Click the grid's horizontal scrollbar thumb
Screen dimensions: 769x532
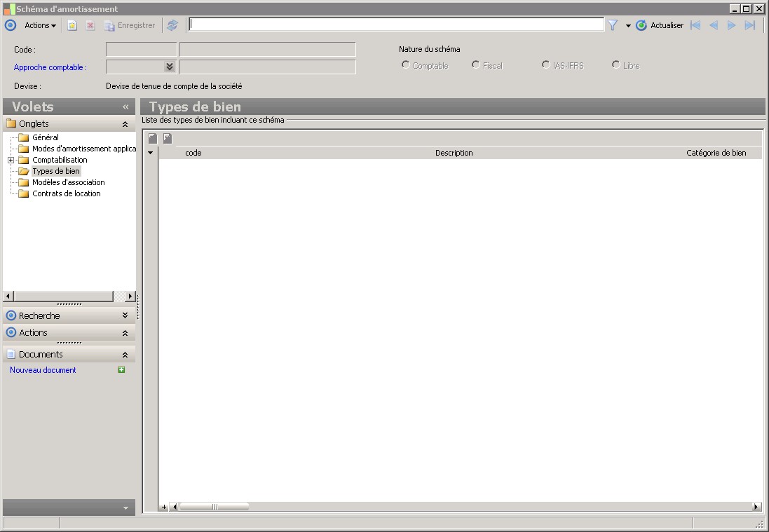215,507
